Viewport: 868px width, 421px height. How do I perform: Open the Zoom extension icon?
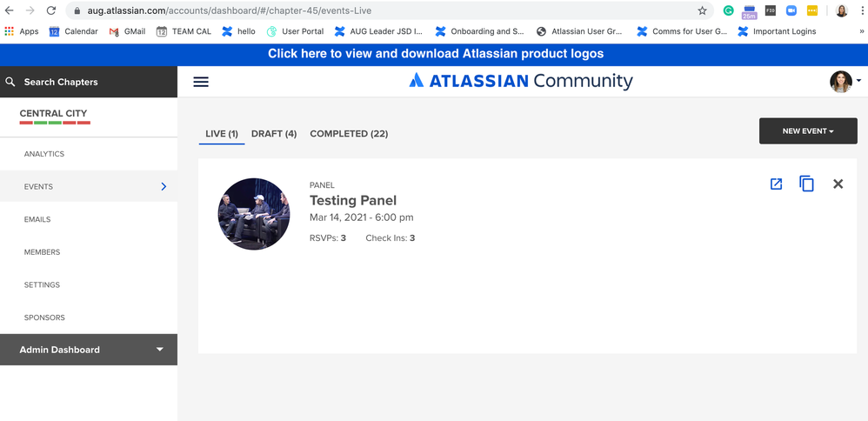coord(791,10)
